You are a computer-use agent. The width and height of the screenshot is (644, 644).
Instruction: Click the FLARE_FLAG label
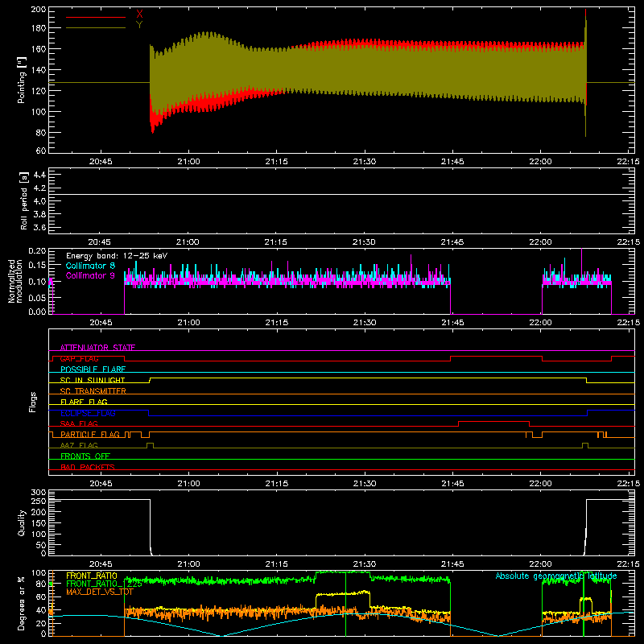point(84,402)
